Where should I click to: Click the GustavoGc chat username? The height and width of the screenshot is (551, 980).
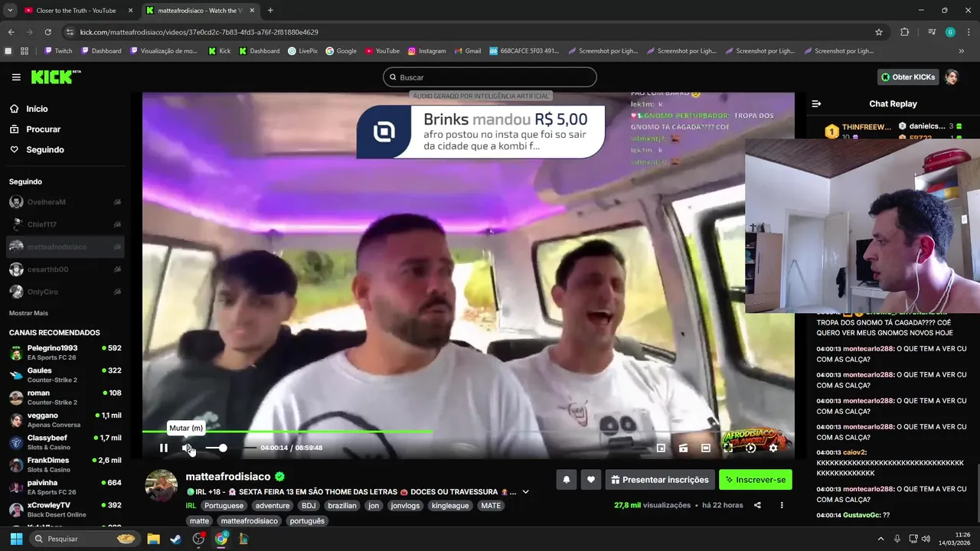[861, 515]
